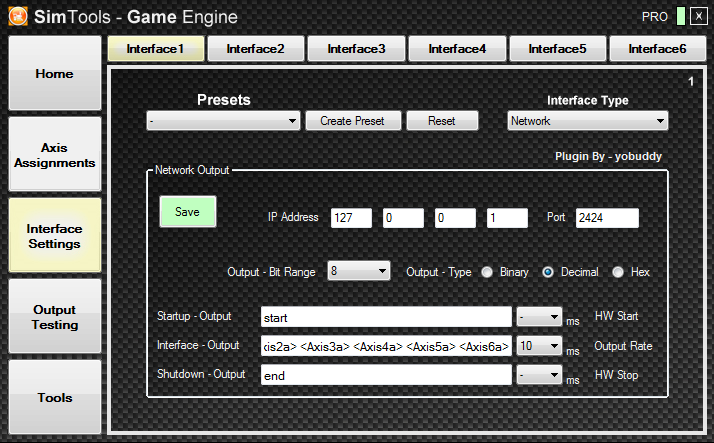Viewport: 714px width, 443px height.
Task: Click the Port field showing 2424
Action: coord(607,218)
